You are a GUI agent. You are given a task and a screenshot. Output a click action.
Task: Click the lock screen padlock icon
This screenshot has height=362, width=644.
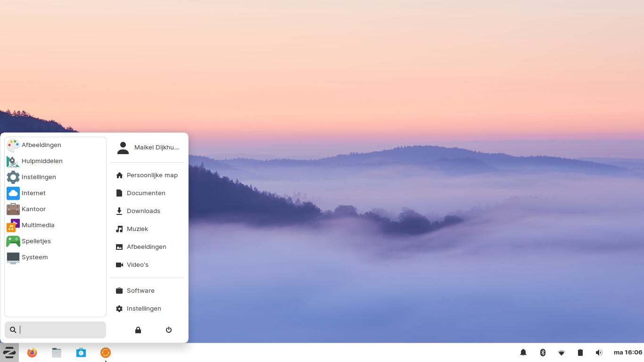pos(138,330)
